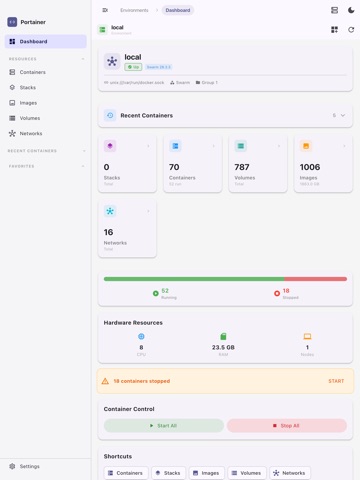Expand the Favorites sidebar section
The height and width of the screenshot is (480, 360).
83,166
